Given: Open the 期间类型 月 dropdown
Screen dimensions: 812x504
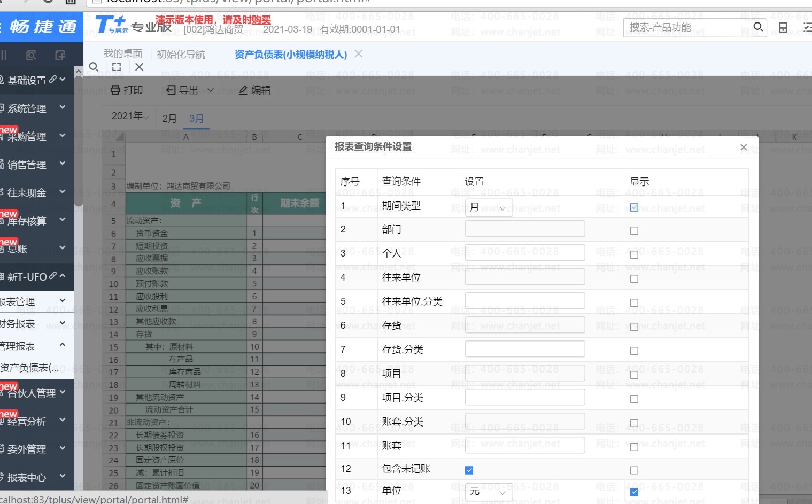Looking at the screenshot, I should pyautogui.click(x=489, y=207).
